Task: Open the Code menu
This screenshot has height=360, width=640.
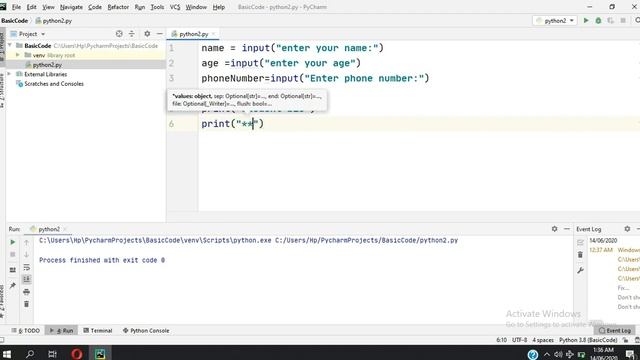Action: 95,7
